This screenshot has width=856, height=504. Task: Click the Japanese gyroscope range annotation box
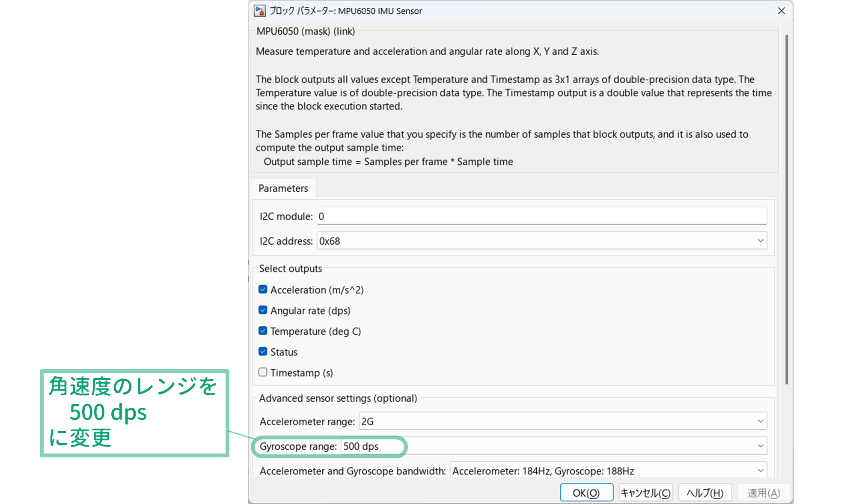[x=134, y=413]
